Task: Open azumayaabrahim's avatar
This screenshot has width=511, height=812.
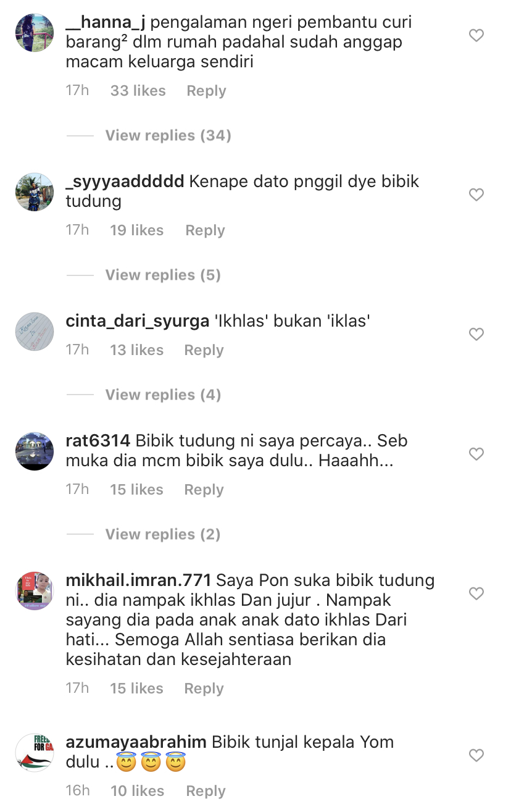Action: tap(35, 753)
